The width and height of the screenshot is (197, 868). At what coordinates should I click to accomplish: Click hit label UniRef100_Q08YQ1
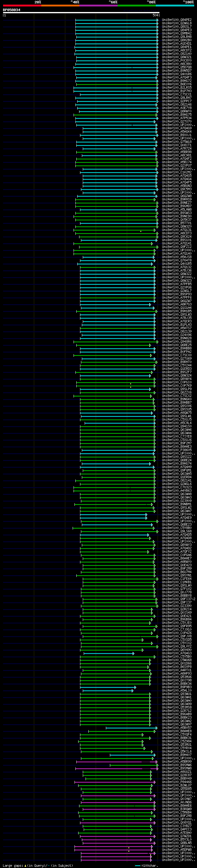pos(177,822)
